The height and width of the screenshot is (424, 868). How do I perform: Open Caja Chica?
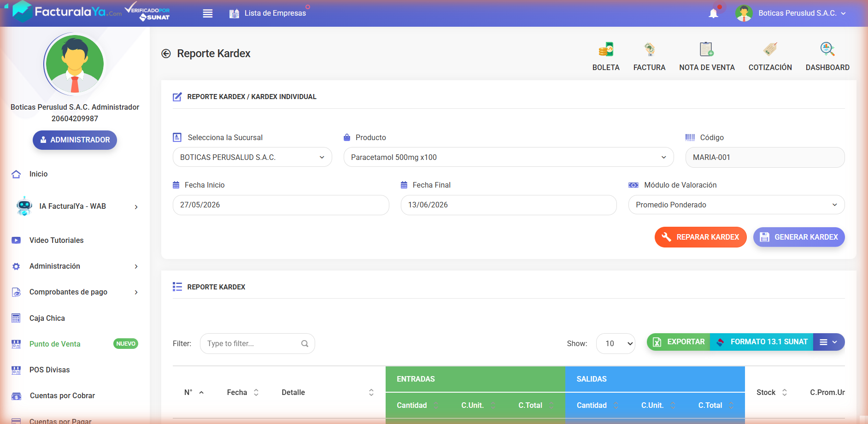pyautogui.click(x=47, y=318)
